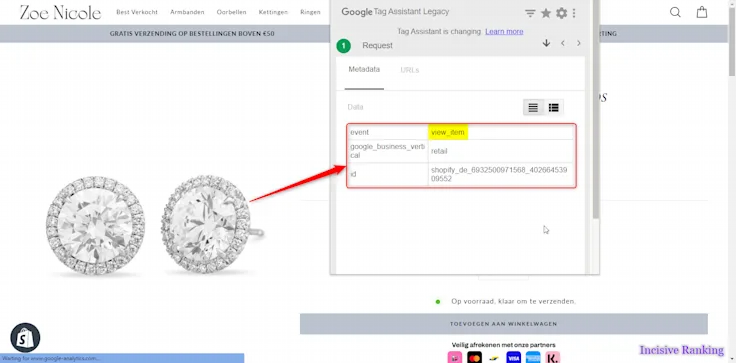Switch to the URLs tab
The image size is (736, 363).
[x=410, y=70]
